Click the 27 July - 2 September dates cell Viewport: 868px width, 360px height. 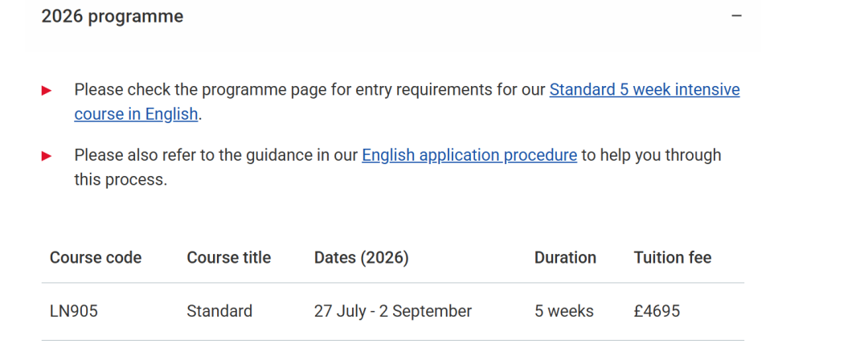(392, 311)
